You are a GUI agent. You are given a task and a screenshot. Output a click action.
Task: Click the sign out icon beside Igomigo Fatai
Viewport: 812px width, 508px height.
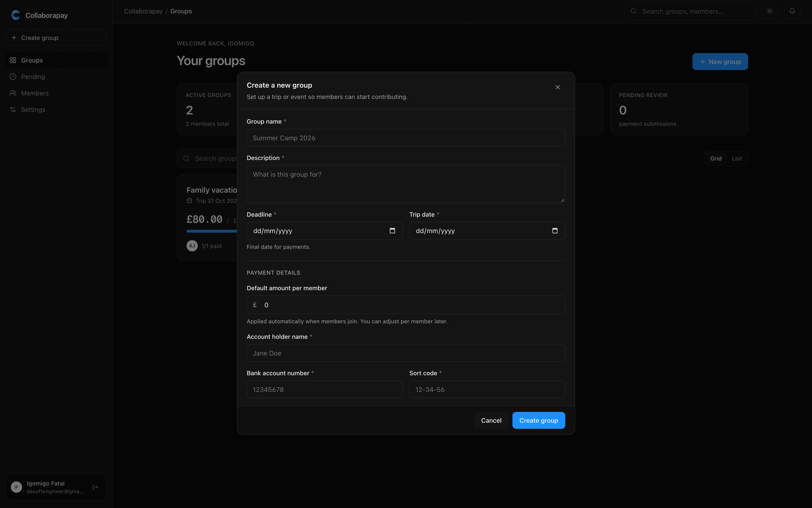point(95,487)
